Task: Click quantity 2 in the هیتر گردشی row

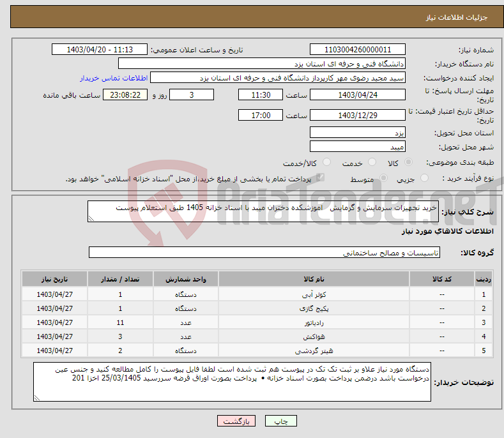Action: pyautogui.click(x=120, y=351)
